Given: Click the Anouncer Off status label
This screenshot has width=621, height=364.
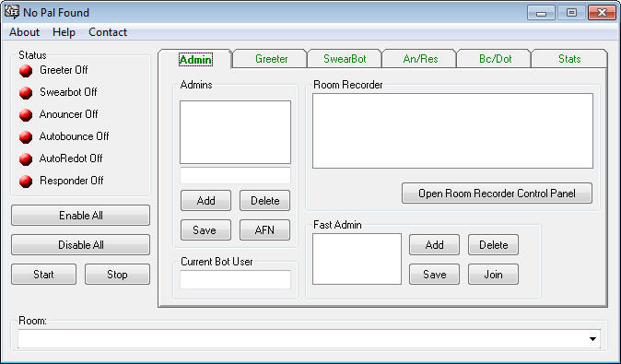Looking at the screenshot, I should click(x=68, y=114).
